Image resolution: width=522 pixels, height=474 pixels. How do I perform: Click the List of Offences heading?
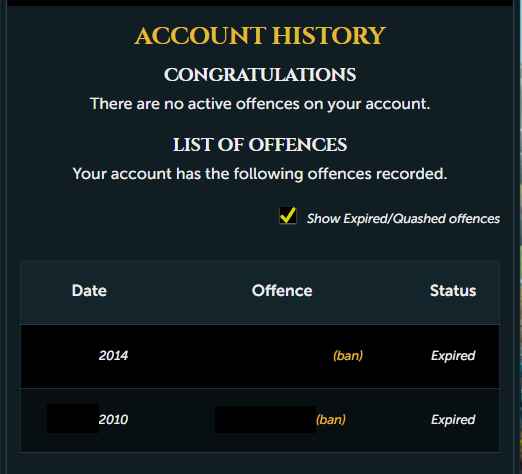click(260, 145)
